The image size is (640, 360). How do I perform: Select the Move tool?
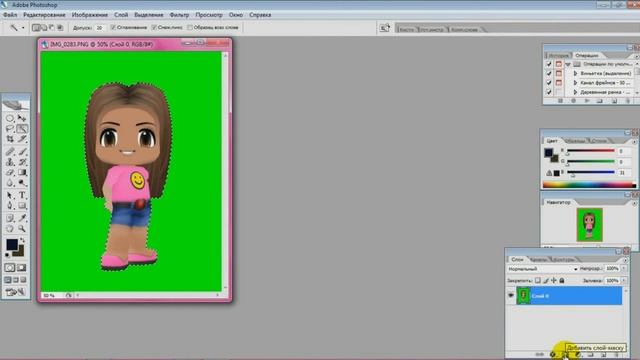[x=22, y=118]
